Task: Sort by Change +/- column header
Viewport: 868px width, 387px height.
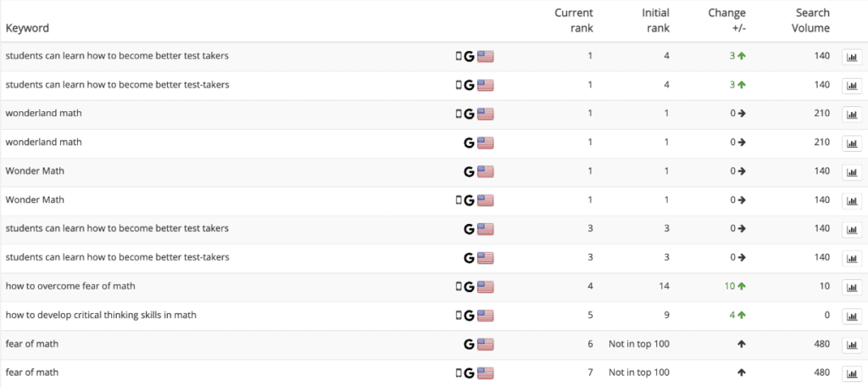Action: [x=726, y=20]
